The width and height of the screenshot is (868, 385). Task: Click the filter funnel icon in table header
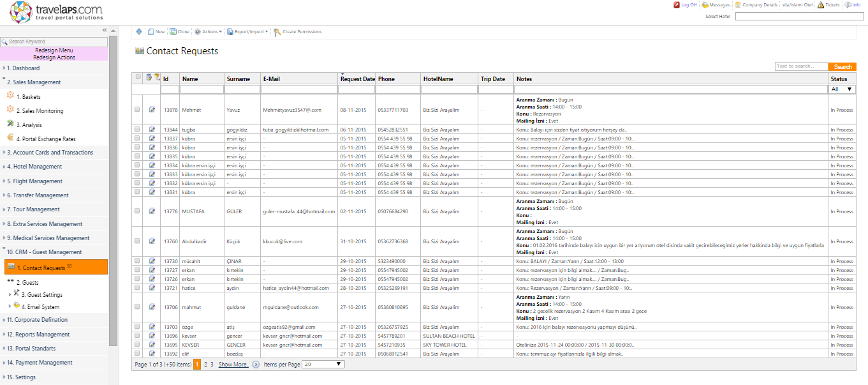coord(157,78)
